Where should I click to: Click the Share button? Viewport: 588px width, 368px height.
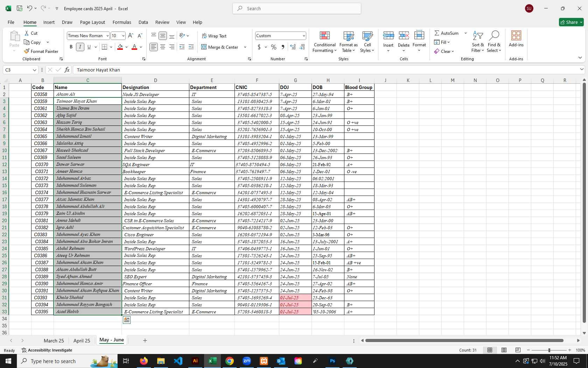click(571, 22)
